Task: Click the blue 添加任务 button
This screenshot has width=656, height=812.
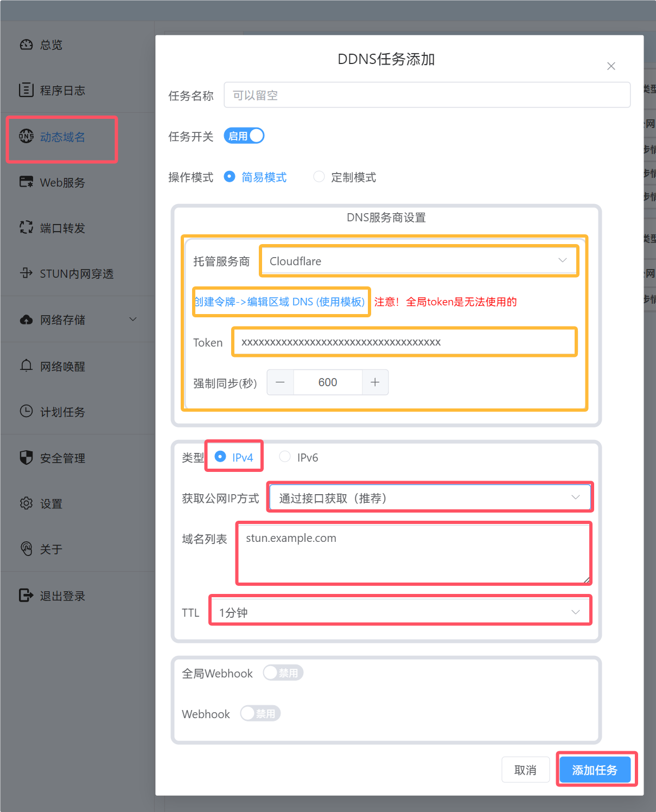Action: click(595, 770)
